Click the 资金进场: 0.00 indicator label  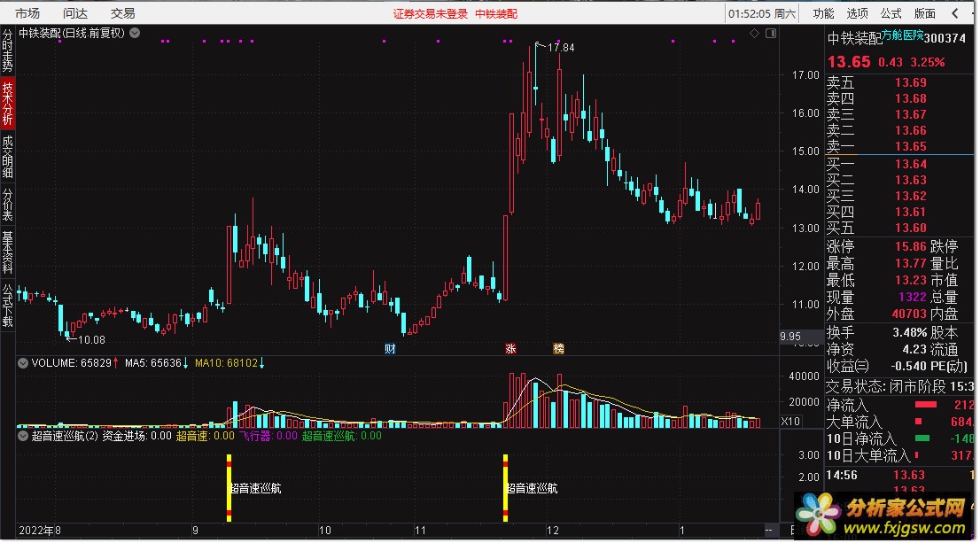point(136,436)
